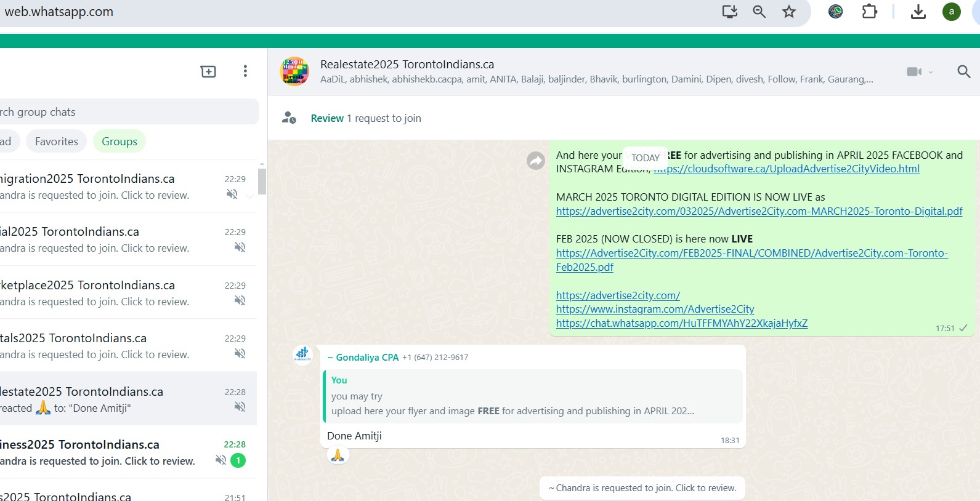Click the search group chats field

tap(123, 112)
